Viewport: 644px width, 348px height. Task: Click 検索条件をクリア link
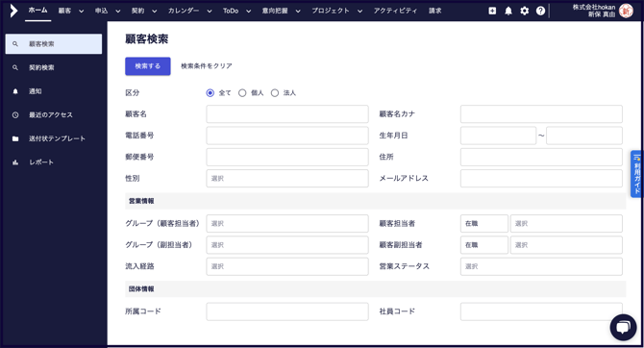(x=207, y=66)
